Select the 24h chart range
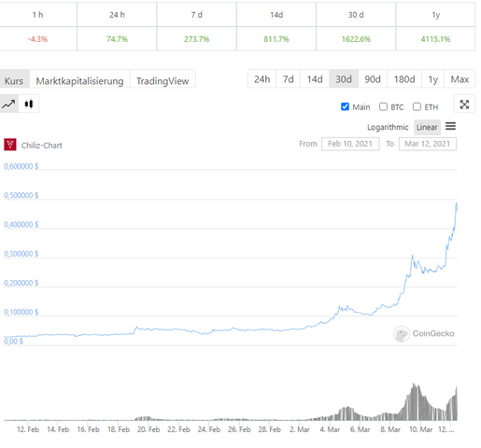The image size is (481, 448). 262,79
